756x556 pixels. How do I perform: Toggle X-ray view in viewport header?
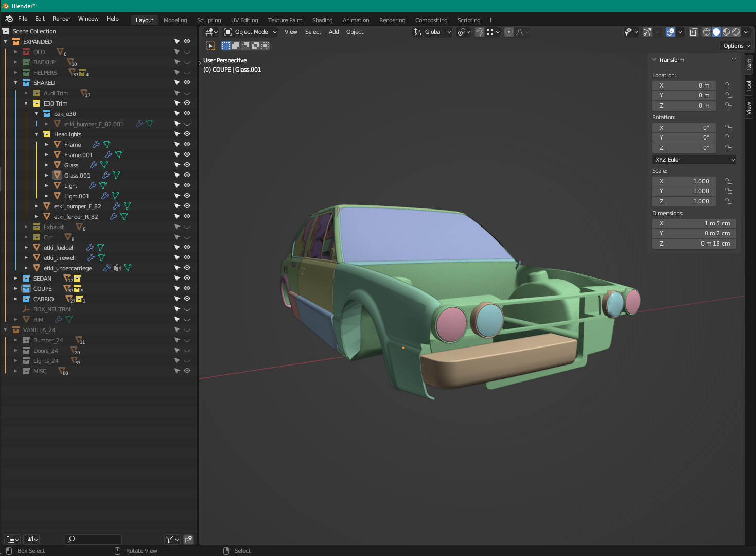[694, 32]
